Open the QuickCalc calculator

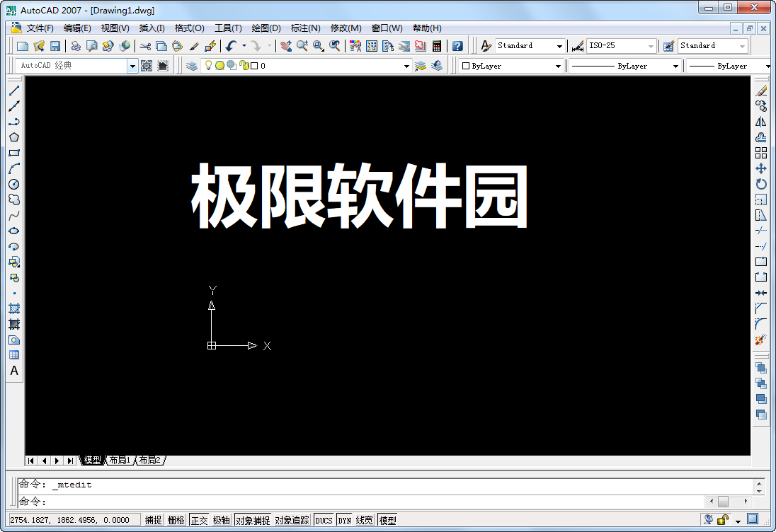[436, 46]
